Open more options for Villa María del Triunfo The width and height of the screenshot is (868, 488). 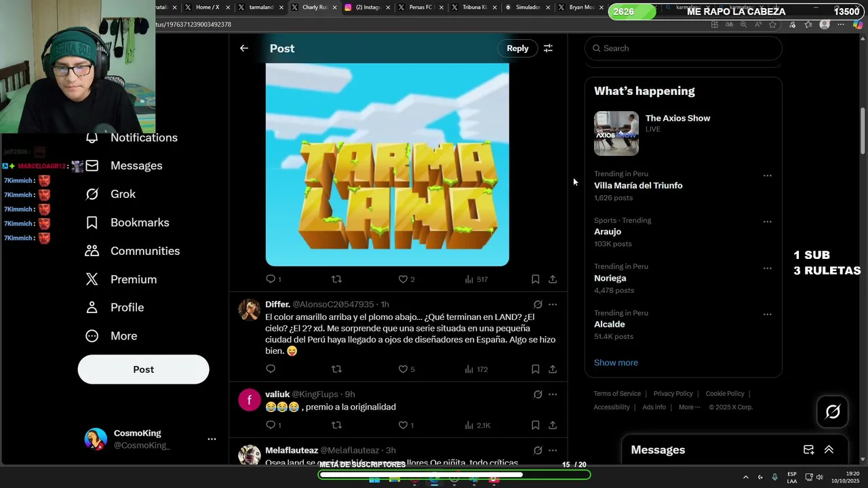(767, 176)
